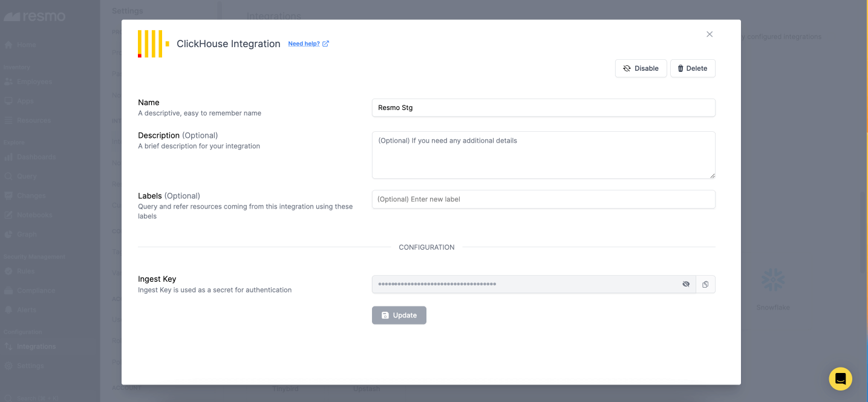Copy the Ingest Key to clipboard
Viewport: 868px width, 402px height.
pyautogui.click(x=705, y=284)
